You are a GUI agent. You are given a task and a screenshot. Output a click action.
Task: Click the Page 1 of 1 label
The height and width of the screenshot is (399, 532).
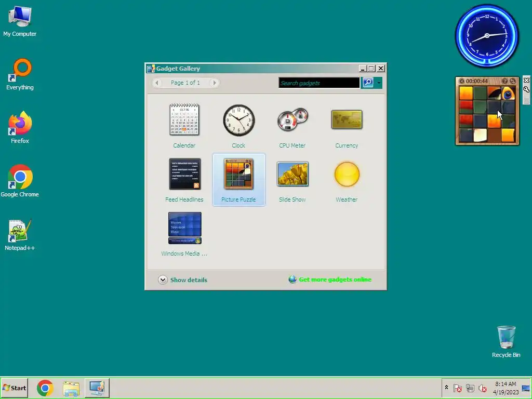pos(185,83)
